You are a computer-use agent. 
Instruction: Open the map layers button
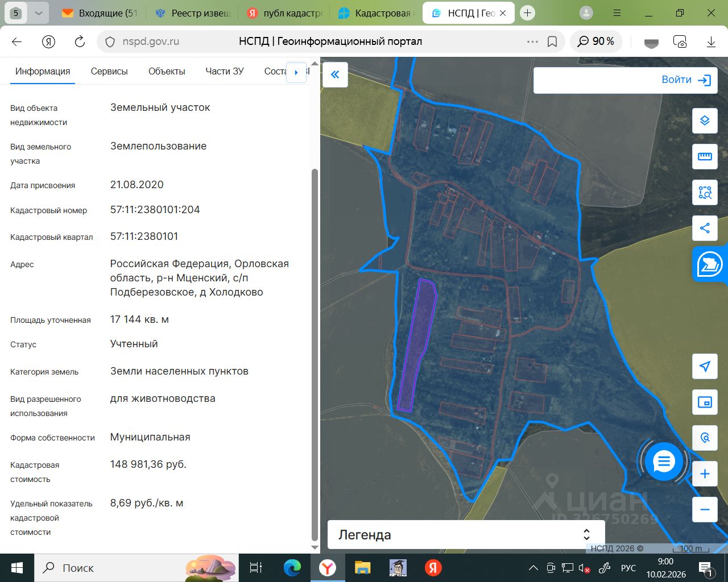click(705, 120)
